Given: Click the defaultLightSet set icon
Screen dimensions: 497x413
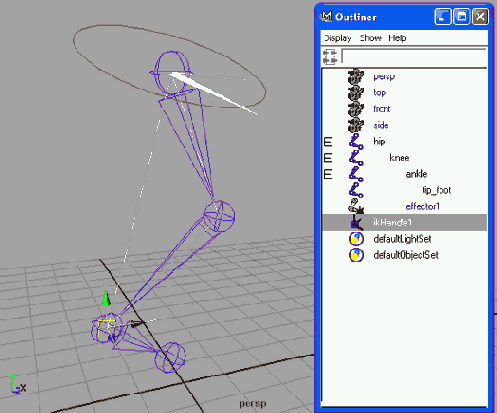Looking at the screenshot, I should [356, 239].
